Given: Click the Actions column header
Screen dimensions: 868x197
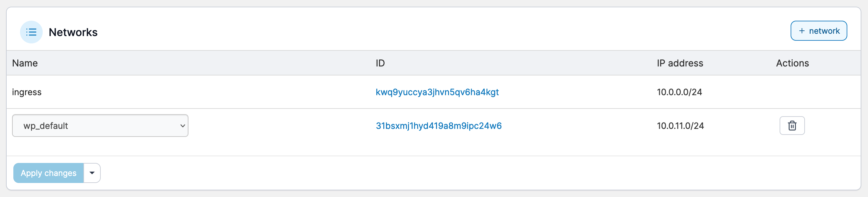Looking at the screenshot, I should [x=792, y=63].
